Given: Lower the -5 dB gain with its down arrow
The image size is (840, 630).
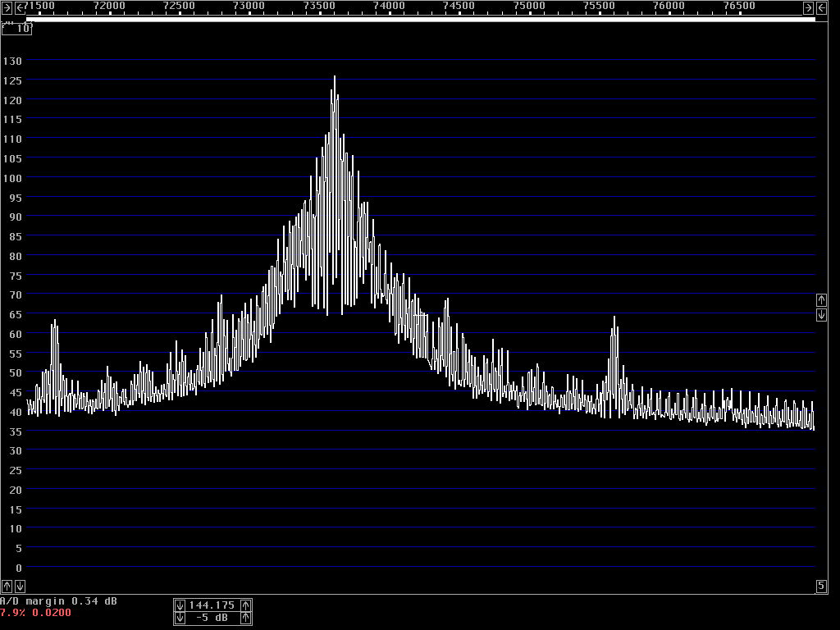Looking at the screenshot, I should pyautogui.click(x=180, y=619).
